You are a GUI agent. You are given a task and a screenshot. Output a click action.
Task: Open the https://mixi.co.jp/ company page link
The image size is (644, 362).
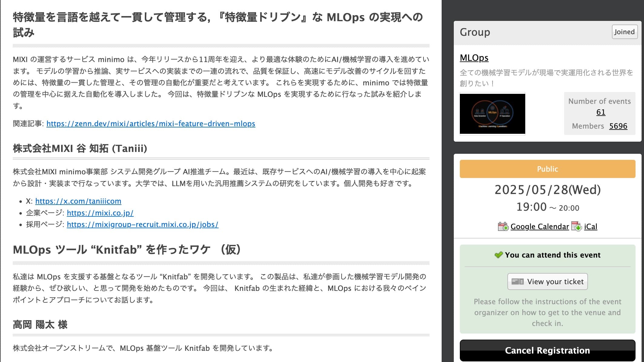coord(100,213)
